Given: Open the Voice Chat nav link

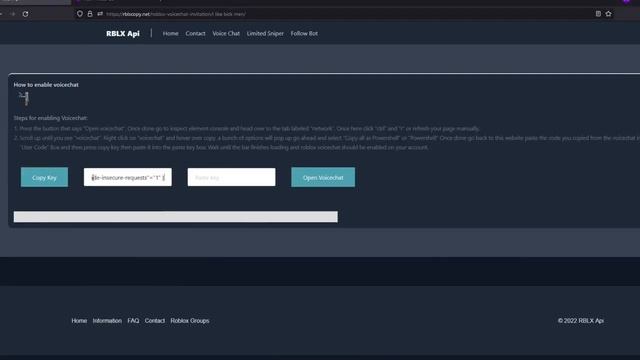Looking at the screenshot, I should click(226, 33).
